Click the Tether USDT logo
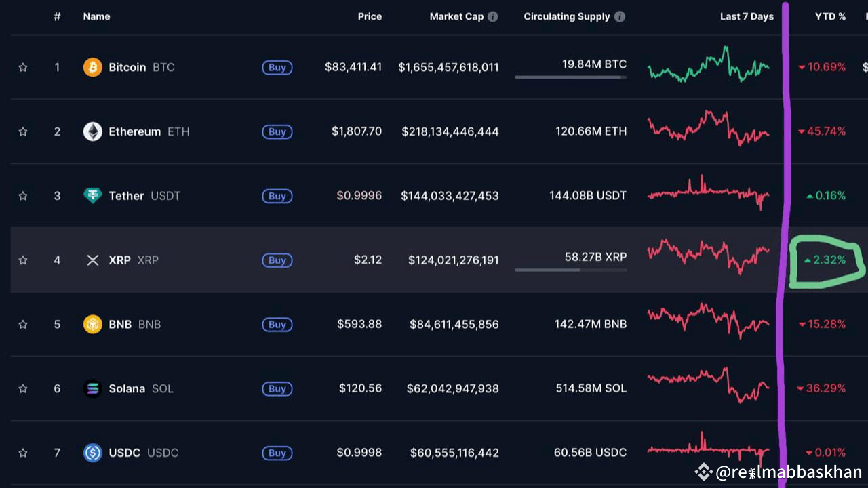Screen dimensions: 868x488 [92, 196]
